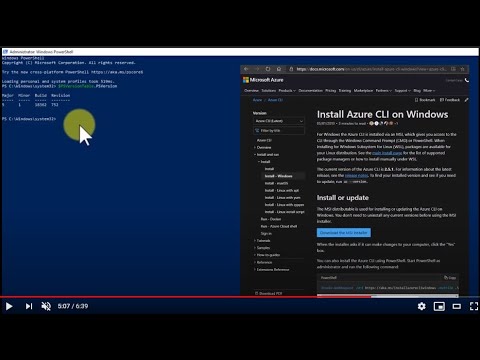
Task: Select Install - Linux with zypper
Action: (284, 205)
